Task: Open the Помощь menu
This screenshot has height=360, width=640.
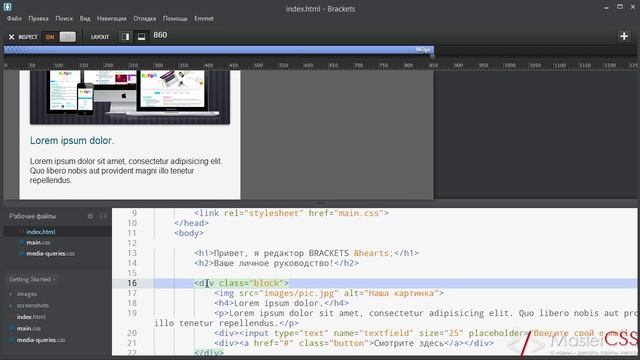Action: click(x=175, y=18)
